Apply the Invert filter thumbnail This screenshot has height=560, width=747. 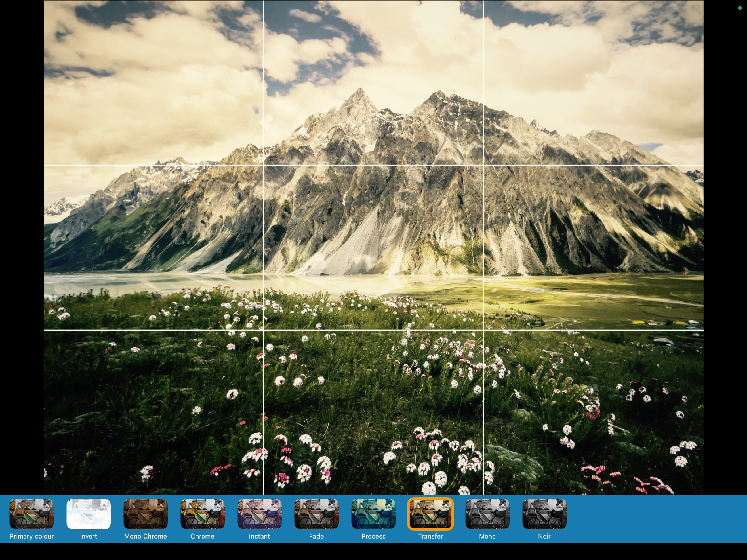(x=88, y=514)
